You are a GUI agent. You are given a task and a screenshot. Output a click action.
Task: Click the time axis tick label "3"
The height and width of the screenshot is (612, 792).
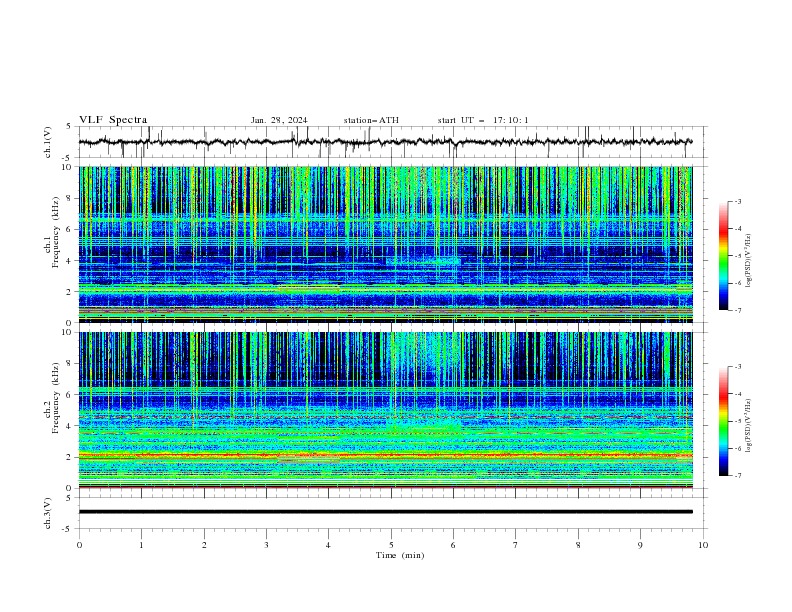266,545
